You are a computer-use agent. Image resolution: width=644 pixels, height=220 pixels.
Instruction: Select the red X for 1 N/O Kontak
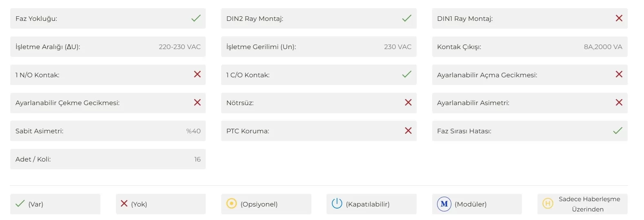click(x=197, y=74)
